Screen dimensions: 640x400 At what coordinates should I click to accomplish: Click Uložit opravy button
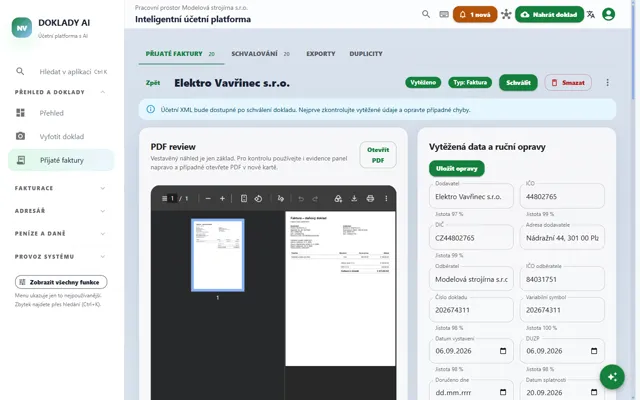tap(456, 169)
